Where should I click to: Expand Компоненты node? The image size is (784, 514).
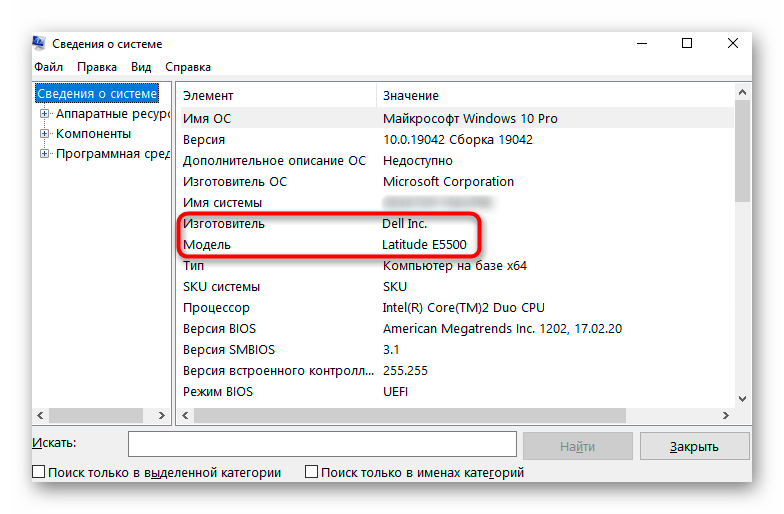(x=44, y=134)
